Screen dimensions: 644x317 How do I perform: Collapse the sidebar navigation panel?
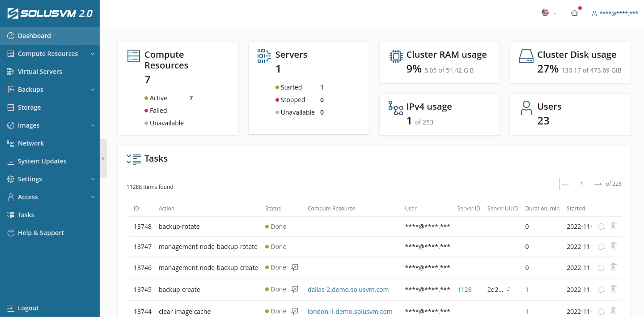[x=103, y=158]
